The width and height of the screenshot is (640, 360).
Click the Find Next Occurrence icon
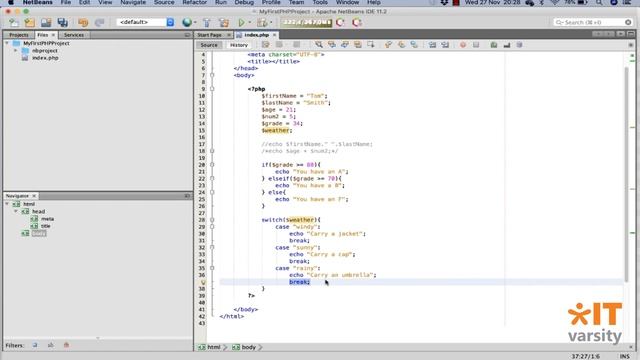pos(344,45)
